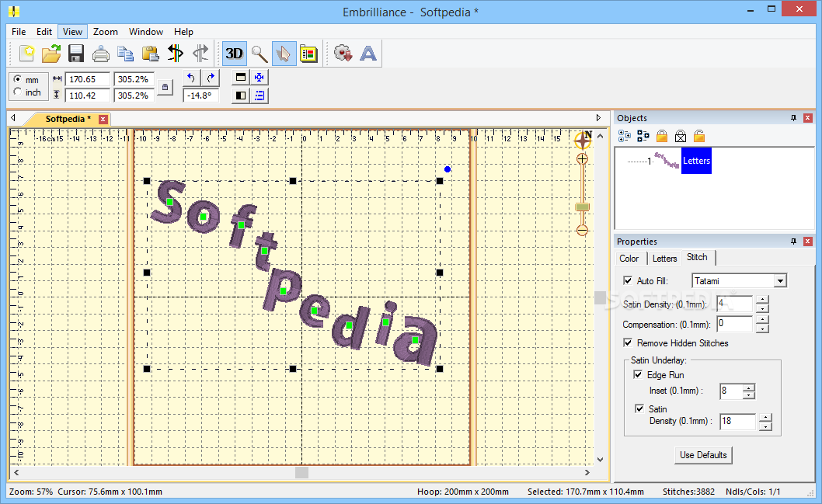Image resolution: width=822 pixels, height=504 pixels.
Task: Open the Edit menu
Action: coord(44,31)
